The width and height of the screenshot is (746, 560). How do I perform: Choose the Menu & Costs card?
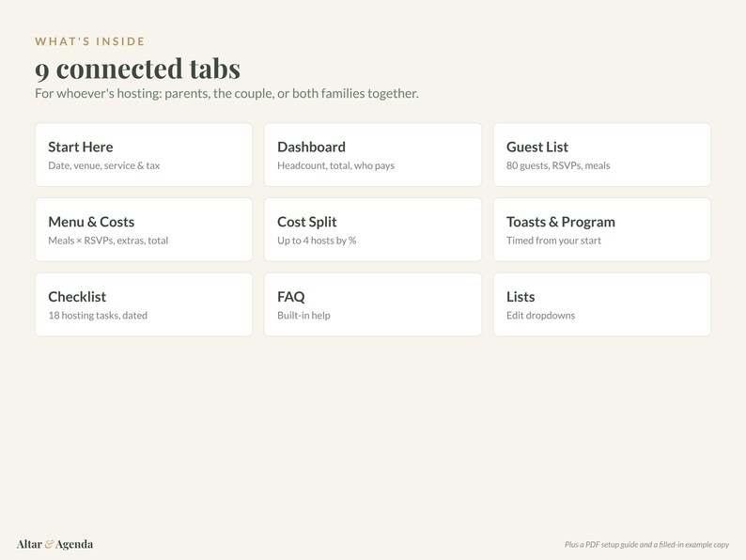[144, 229]
